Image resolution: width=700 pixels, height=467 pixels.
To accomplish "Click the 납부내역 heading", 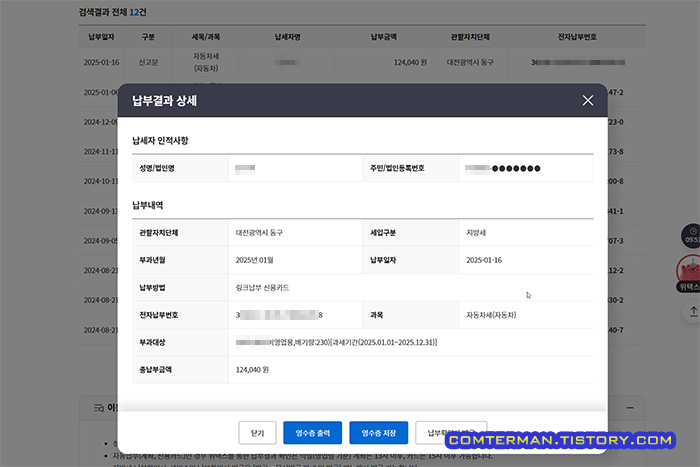I will click(x=148, y=205).
